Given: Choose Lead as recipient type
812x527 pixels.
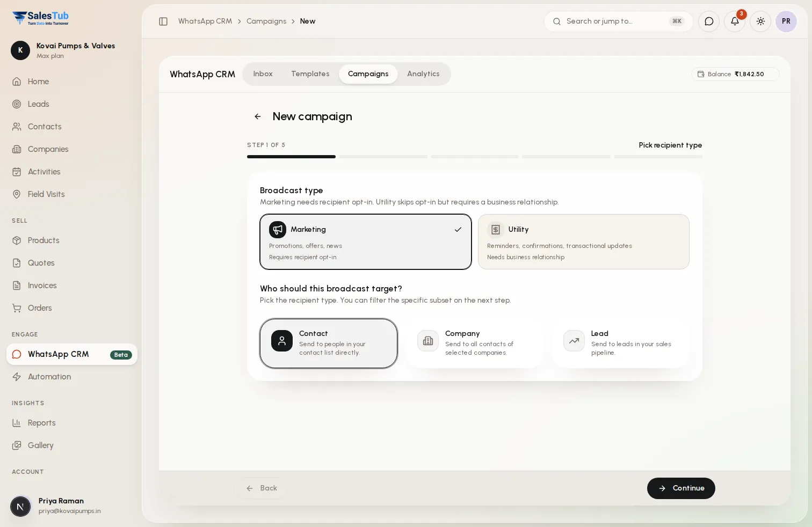Looking at the screenshot, I should (621, 343).
